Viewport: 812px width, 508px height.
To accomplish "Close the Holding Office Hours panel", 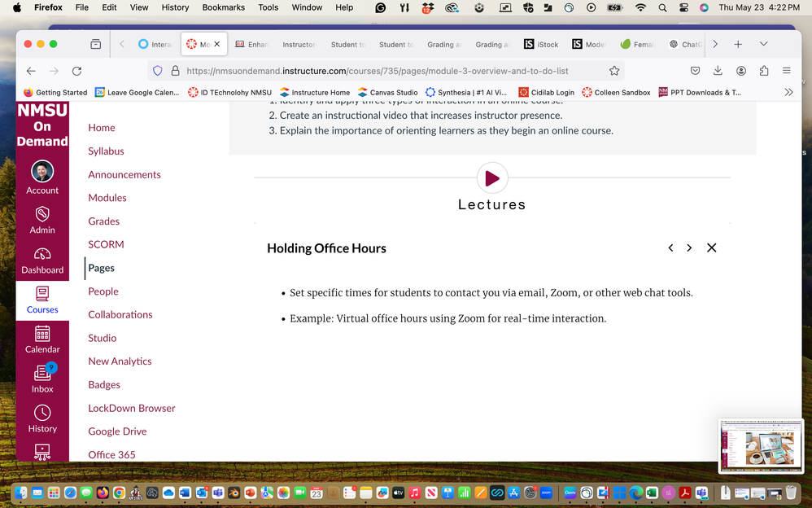I will click(x=712, y=247).
